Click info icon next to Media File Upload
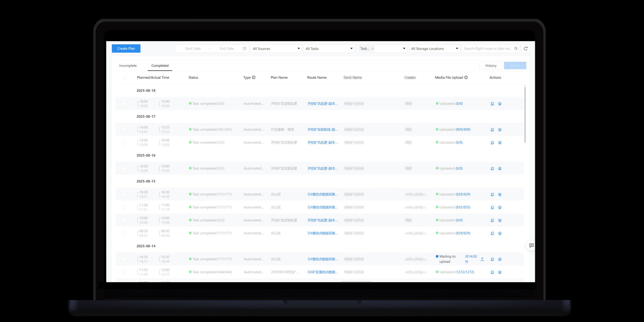The height and width of the screenshot is (322, 644). point(466,78)
